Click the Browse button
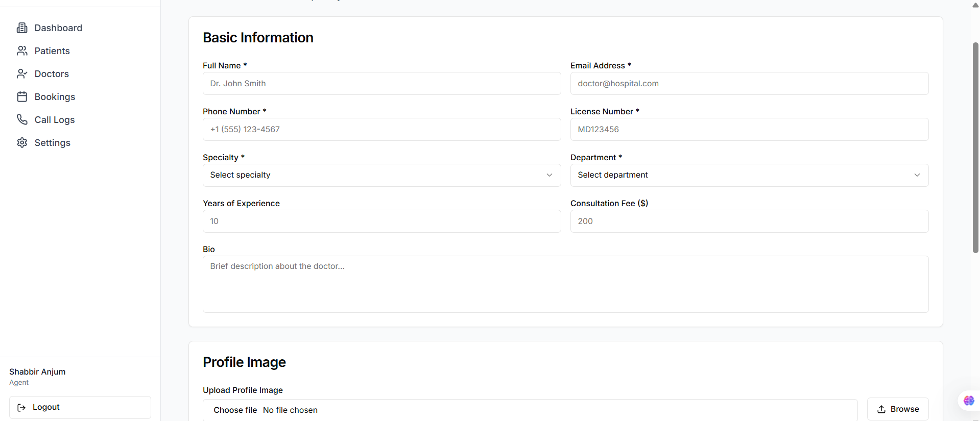This screenshot has width=980, height=421. (x=898, y=409)
